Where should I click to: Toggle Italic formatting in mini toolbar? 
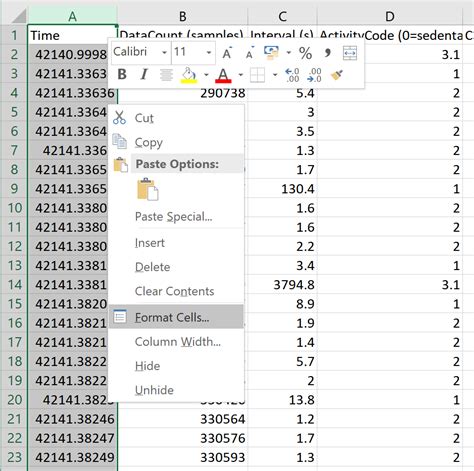pyautogui.click(x=144, y=74)
